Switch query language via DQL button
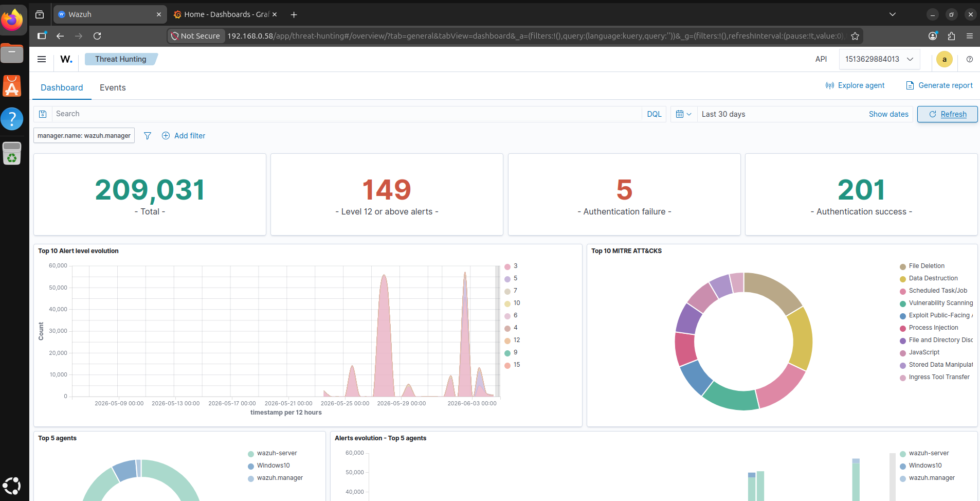Viewport: 980px width, 501px height. [654, 114]
